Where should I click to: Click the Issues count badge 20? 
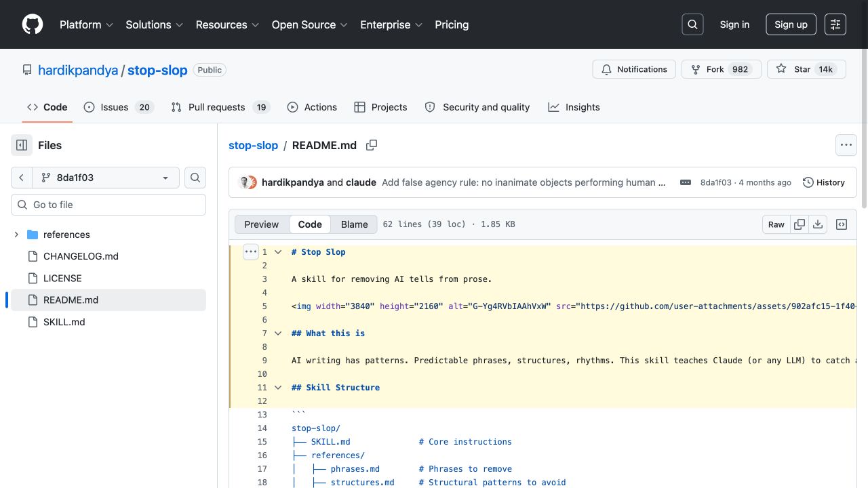click(144, 107)
